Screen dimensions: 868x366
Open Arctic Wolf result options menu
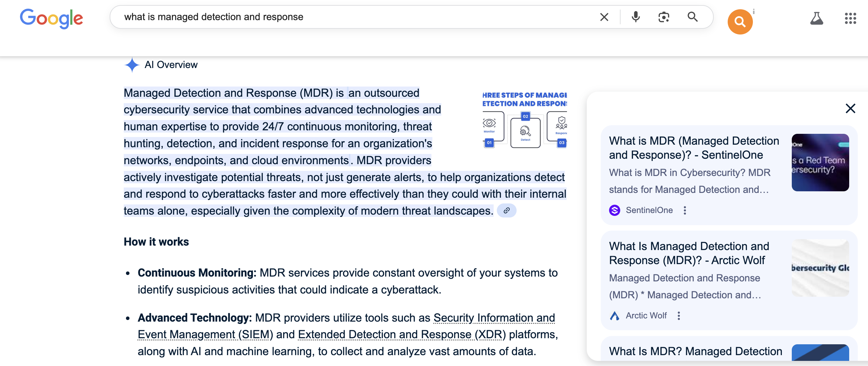[x=678, y=316]
